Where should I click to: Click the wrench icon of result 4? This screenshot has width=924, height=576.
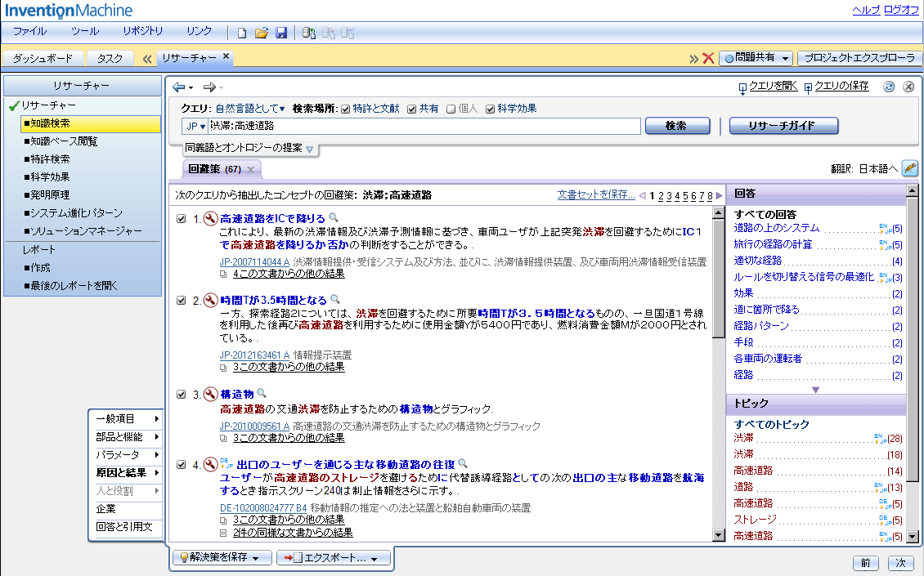(210, 464)
